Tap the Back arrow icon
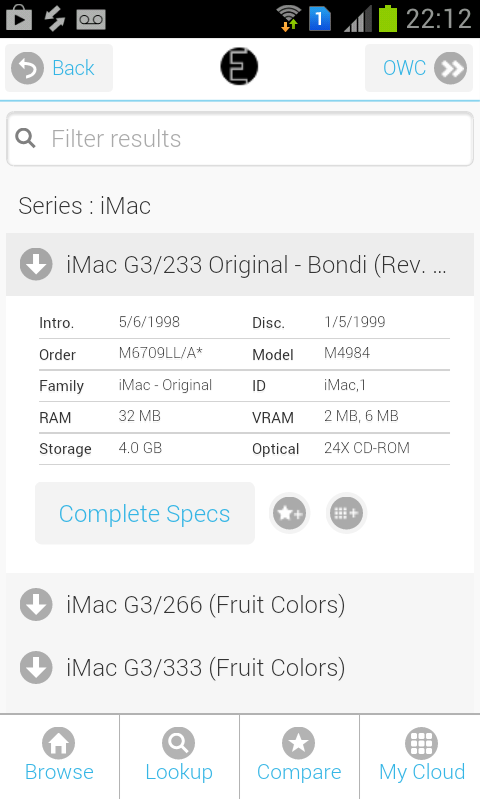 click(x=28, y=68)
